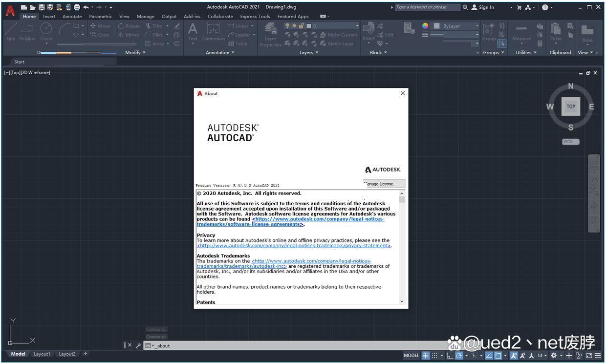607x364 pixels.
Task: Open Layer Properties manager
Action: pyautogui.click(x=270, y=34)
